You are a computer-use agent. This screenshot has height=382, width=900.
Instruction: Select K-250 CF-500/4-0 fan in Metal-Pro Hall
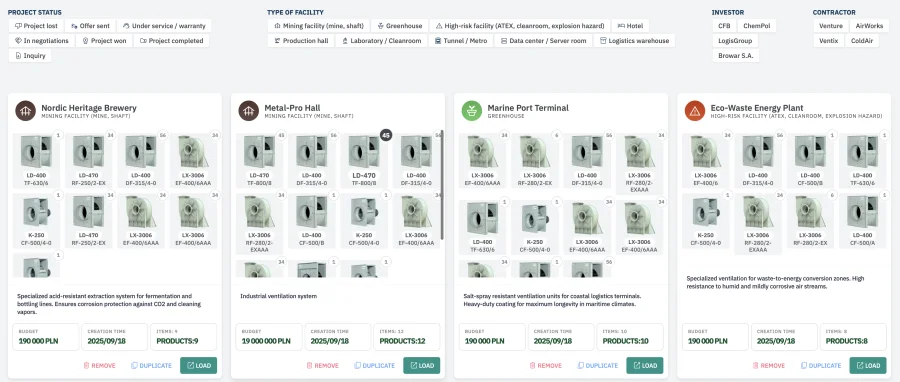click(364, 220)
